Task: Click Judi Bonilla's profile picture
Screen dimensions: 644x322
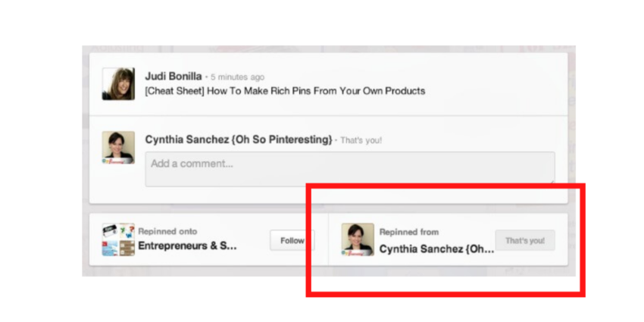Action: pyautogui.click(x=118, y=84)
